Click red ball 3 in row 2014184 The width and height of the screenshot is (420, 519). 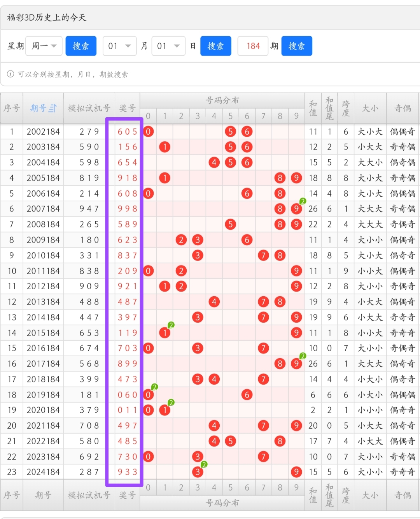point(198,317)
